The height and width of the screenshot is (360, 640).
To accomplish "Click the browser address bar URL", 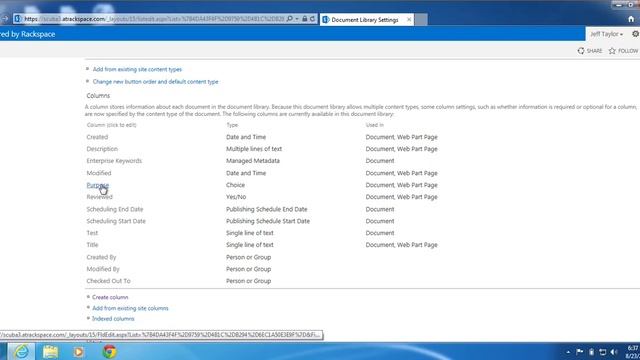I will click(x=154, y=19).
